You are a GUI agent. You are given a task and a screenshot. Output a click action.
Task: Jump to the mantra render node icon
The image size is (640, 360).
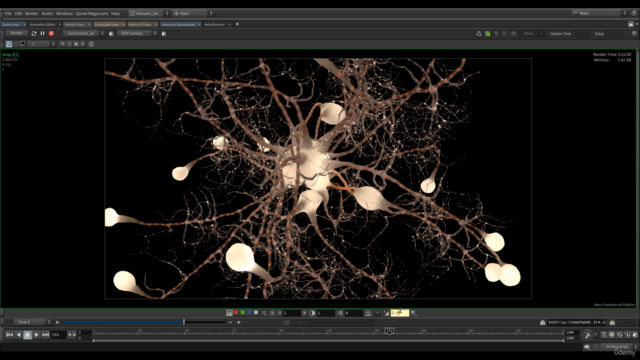click(111, 33)
